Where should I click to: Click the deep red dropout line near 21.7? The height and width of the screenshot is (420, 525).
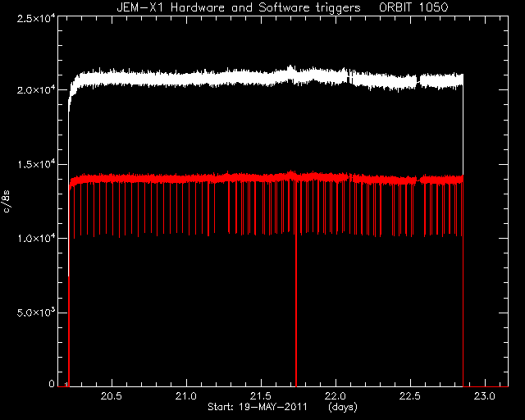click(296, 301)
